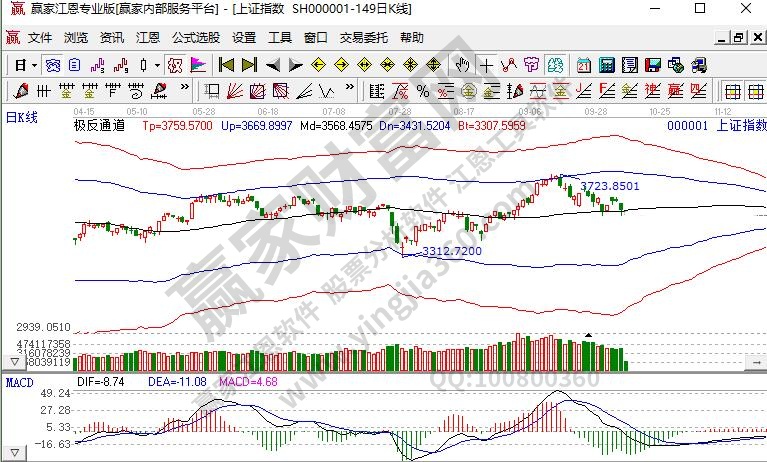Click the pink flag icon in toolbar
This screenshot has width=767, height=462.
[198, 65]
